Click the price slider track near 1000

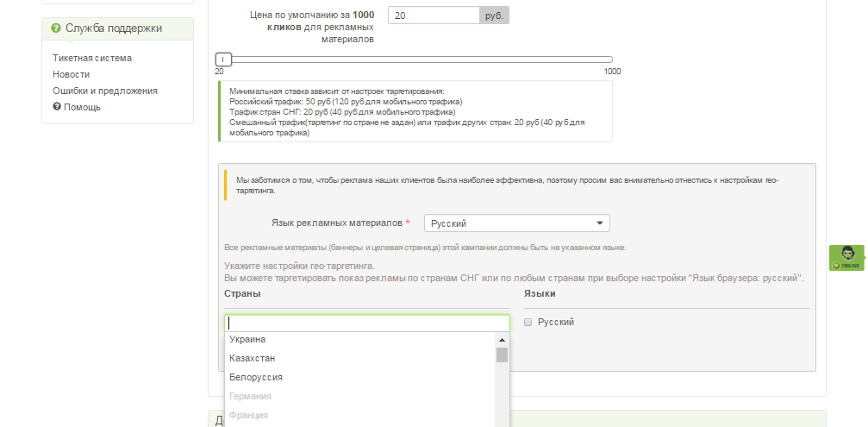point(608,60)
